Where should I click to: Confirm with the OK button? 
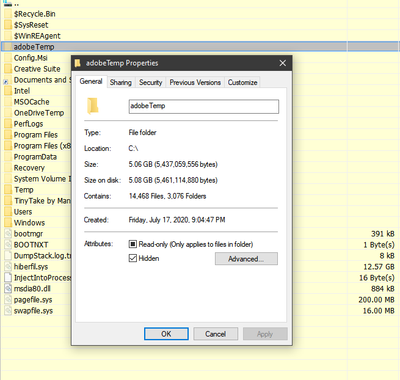(x=166, y=334)
